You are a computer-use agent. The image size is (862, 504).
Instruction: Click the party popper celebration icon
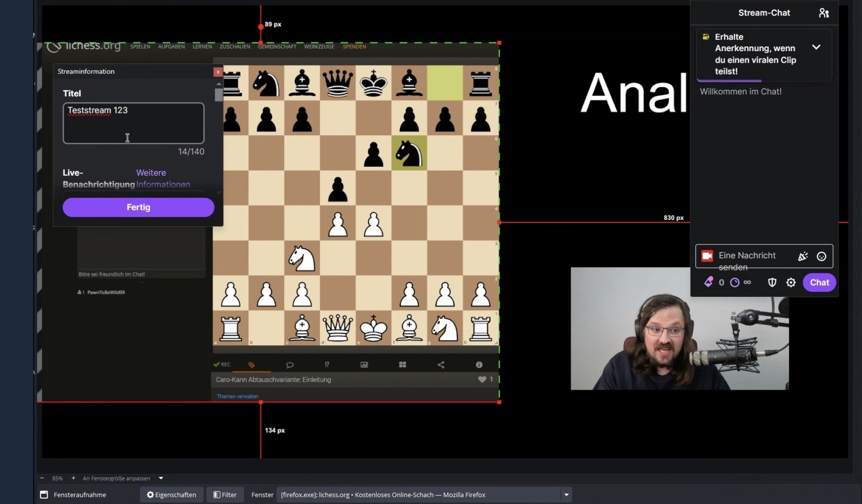(x=803, y=256)
